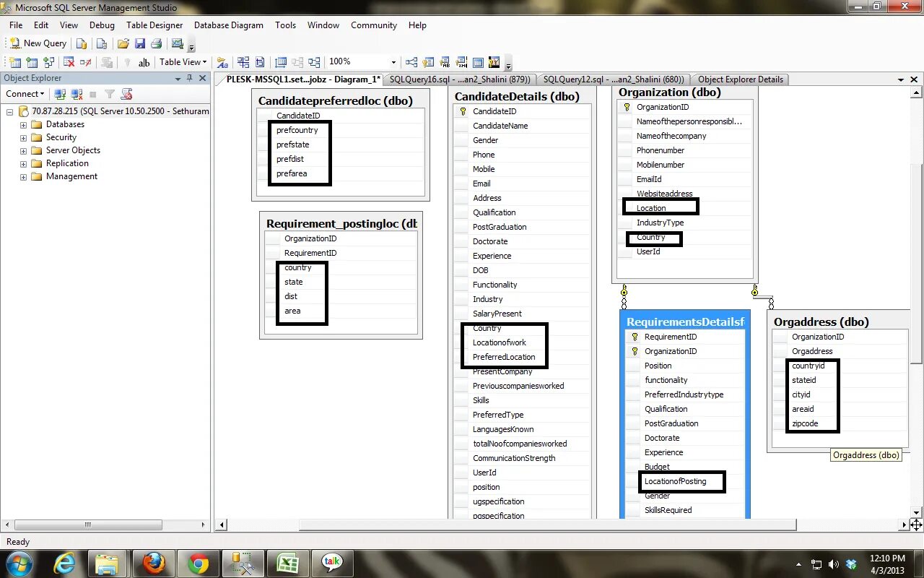Click the diagram overview pan icon in corner

916,525
